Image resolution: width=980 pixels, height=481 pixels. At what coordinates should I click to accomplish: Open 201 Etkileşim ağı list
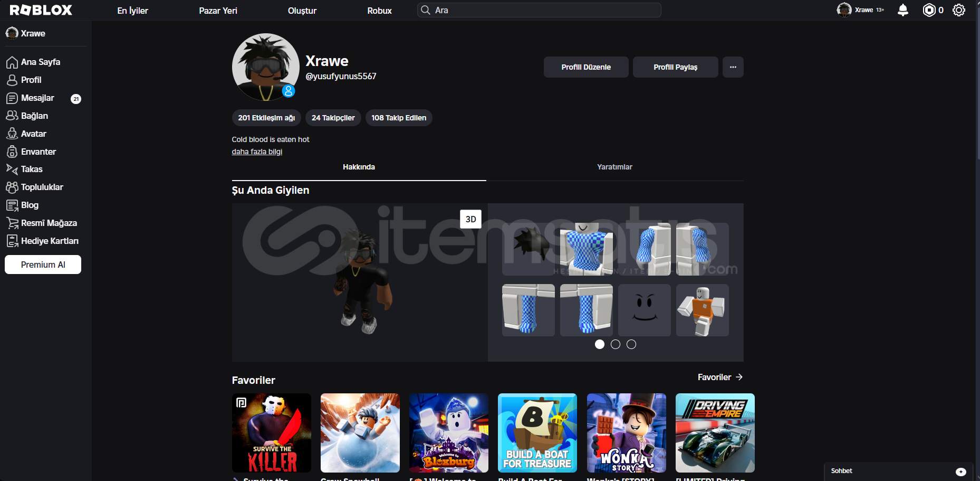pos(266,118)
